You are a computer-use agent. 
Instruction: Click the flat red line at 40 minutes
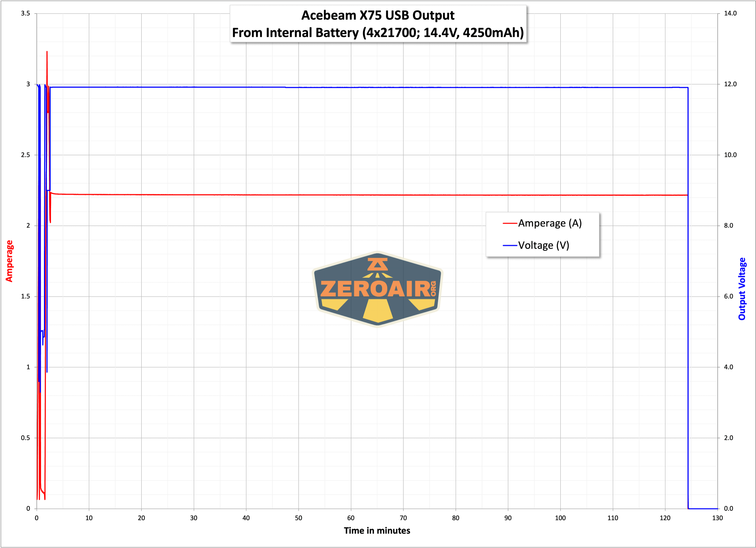[246, 195]
